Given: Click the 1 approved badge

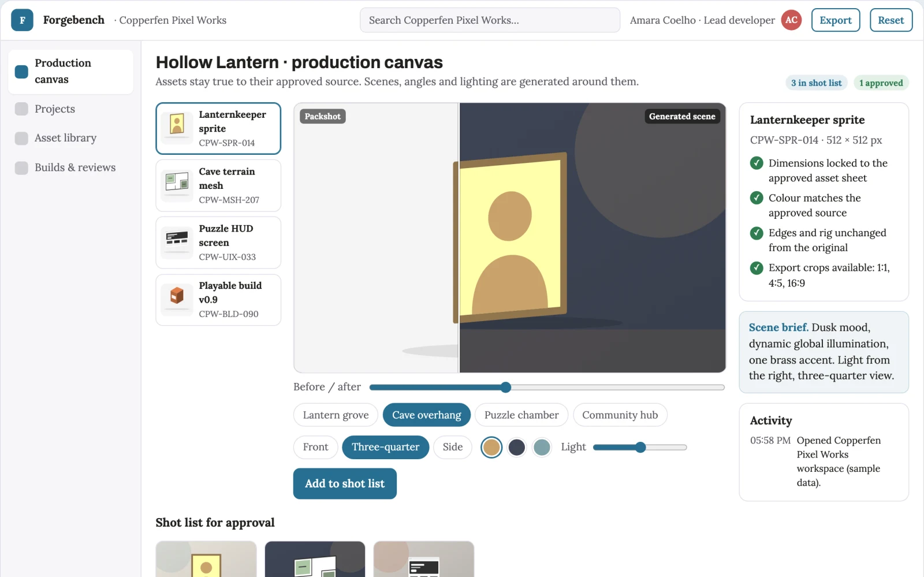Looking at the screenshot, I should click(881, 83).
